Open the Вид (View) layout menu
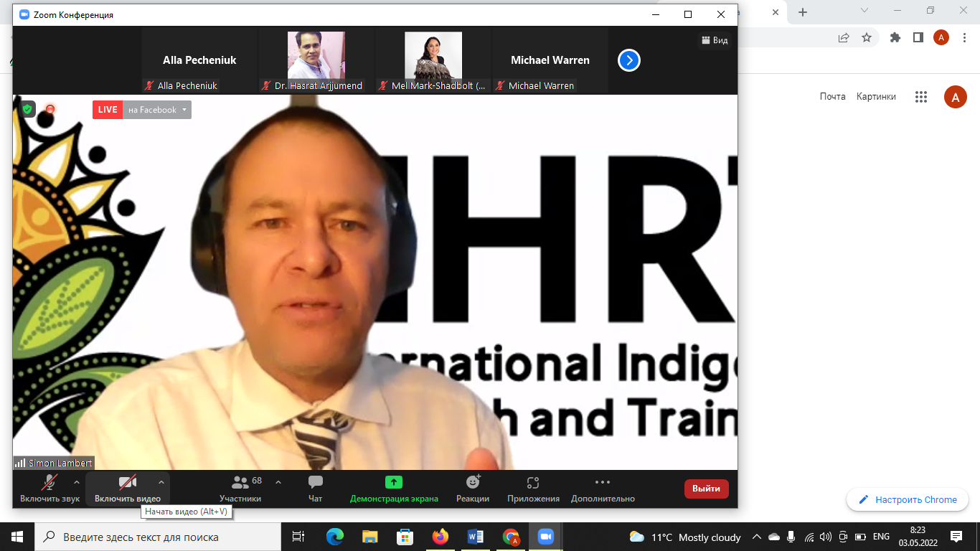This screenshot has width=980, height=551. [715, 40]
